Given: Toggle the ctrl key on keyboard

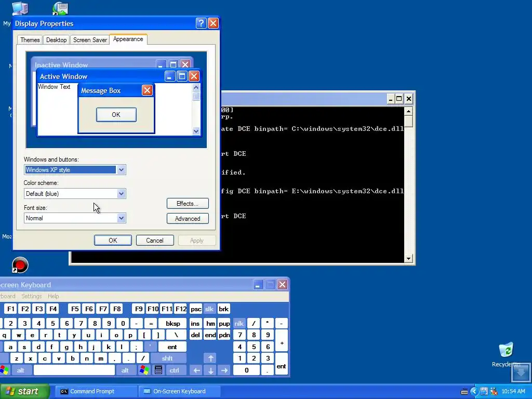Looking at the screenshot, I should coord(175,370).
